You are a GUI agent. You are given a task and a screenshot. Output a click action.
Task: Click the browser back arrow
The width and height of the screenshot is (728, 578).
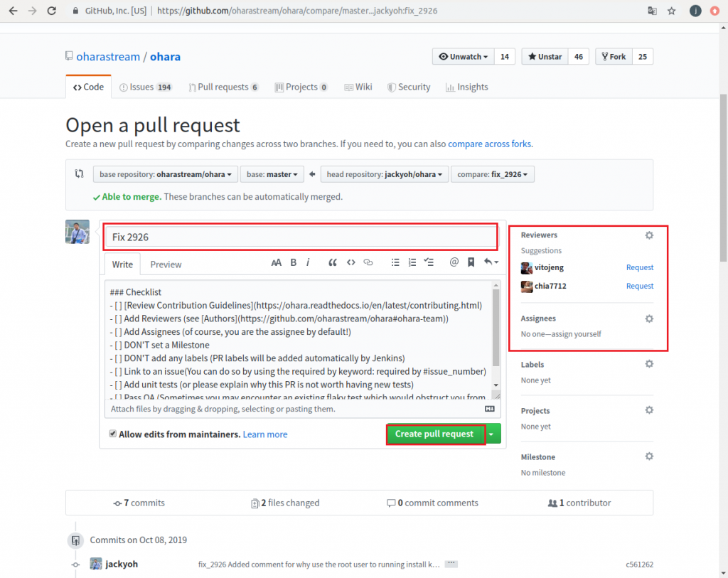13,11
